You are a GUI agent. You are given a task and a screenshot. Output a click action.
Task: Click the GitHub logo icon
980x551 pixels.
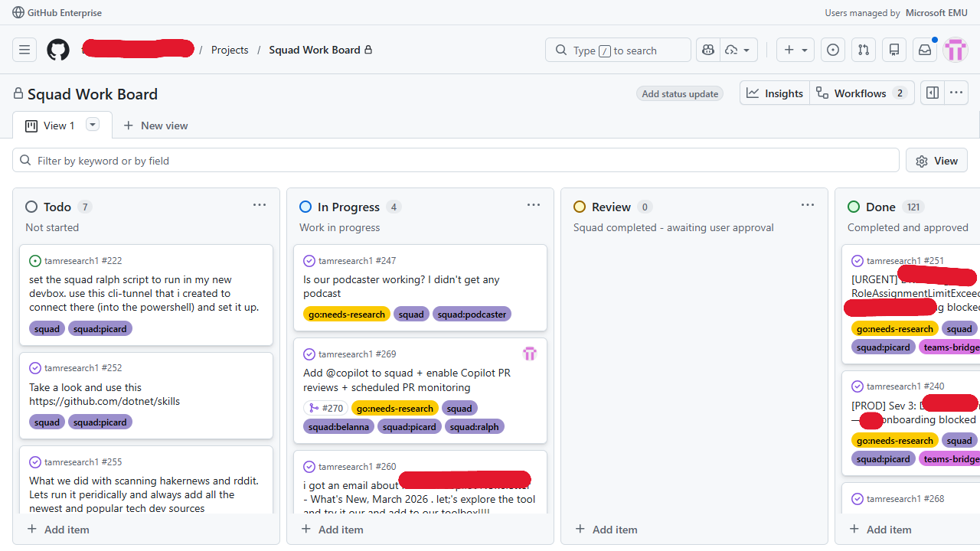[57, 49]
